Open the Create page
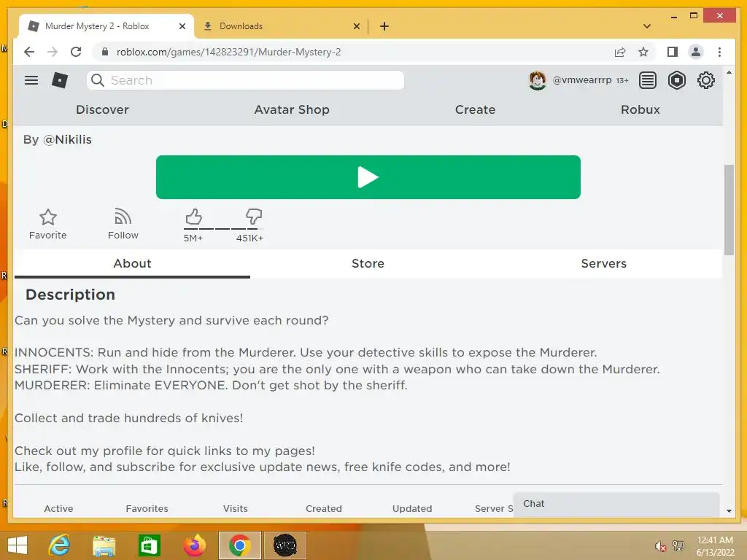 475,109
